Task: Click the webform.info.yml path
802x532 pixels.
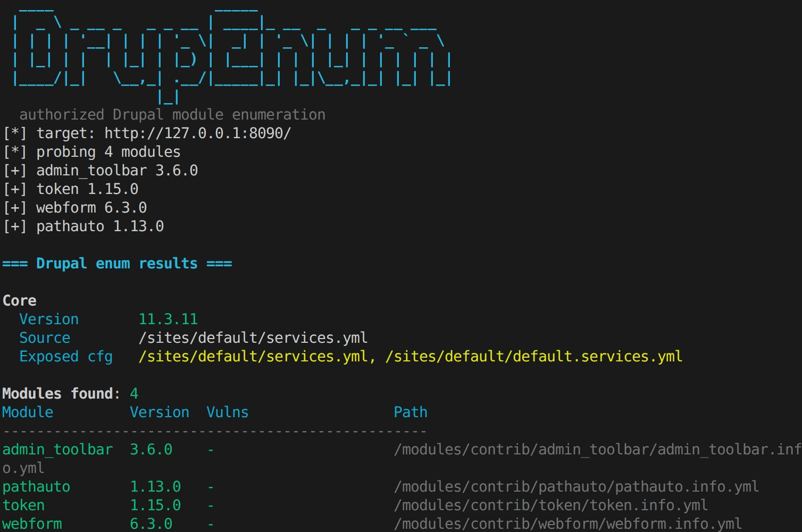Action: click(568, 524)
